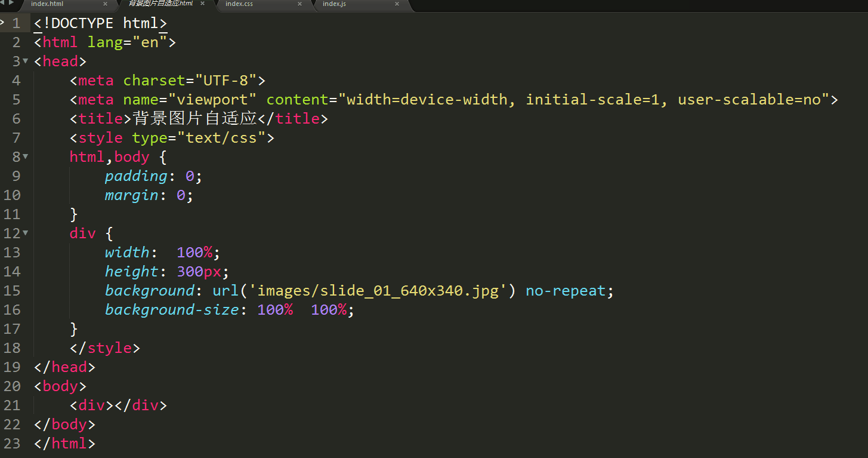Collapse the div rule fold arrow on line 12

25,233
